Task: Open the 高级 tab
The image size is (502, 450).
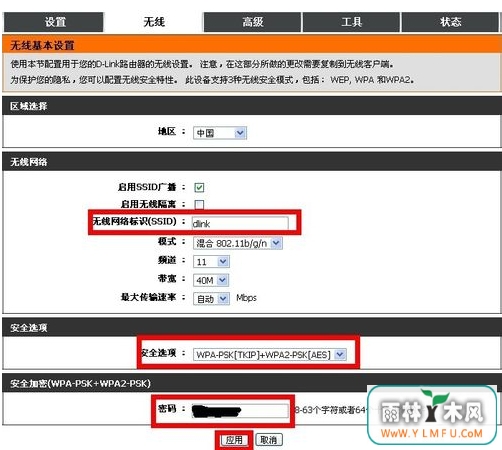Action: click(252, 22)
